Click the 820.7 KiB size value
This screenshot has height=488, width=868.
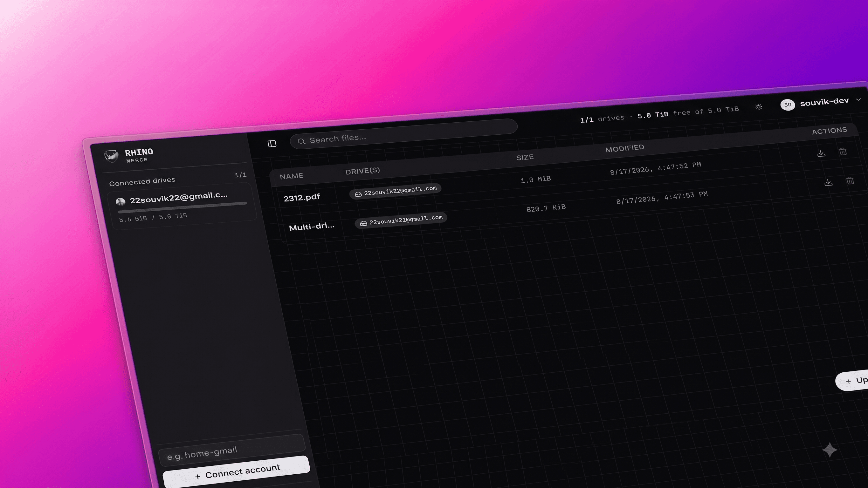546,208
